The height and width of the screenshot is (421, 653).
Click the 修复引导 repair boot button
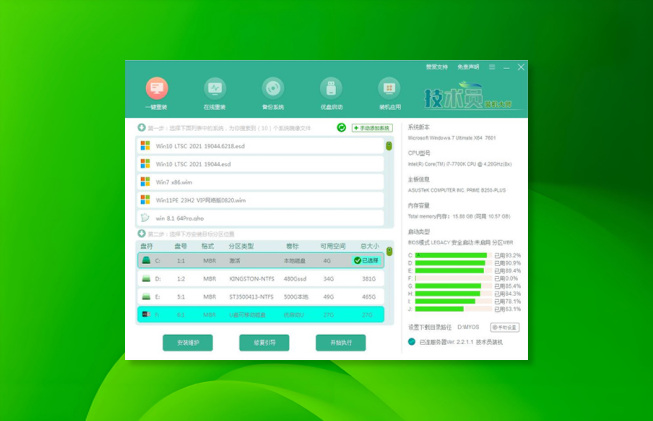tap(264, 343)
